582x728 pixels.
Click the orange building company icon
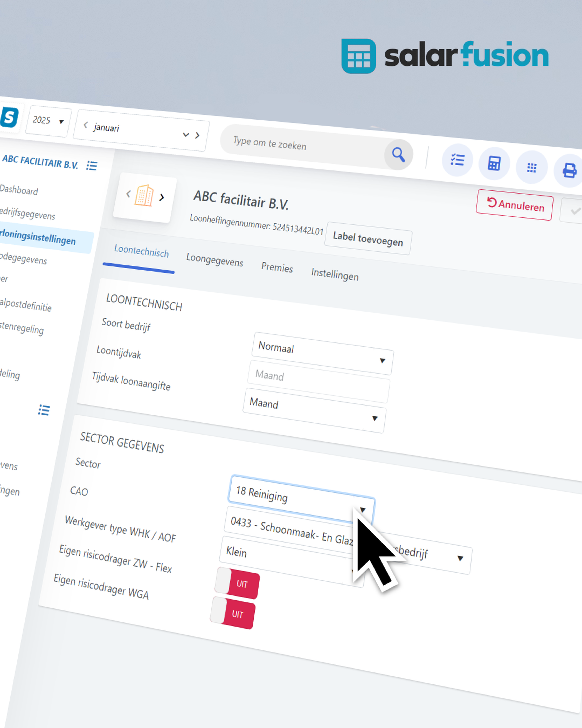point(144,195)
